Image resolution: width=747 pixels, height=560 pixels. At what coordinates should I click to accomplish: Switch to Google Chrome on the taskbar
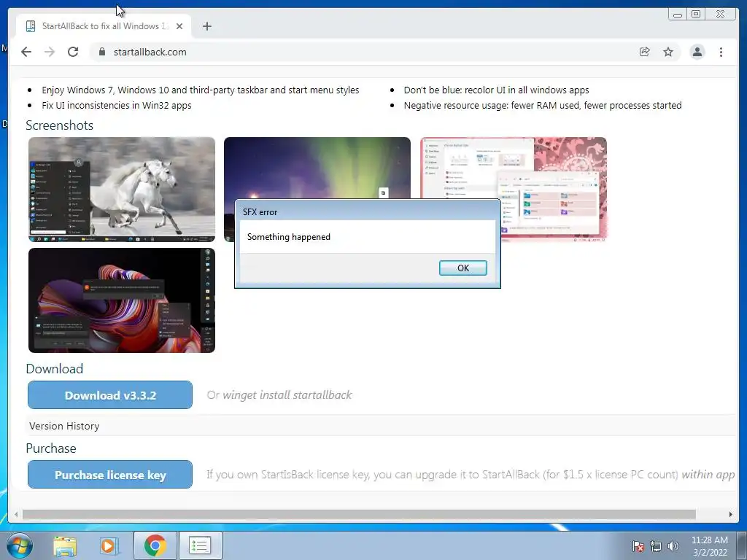point(155,545)
